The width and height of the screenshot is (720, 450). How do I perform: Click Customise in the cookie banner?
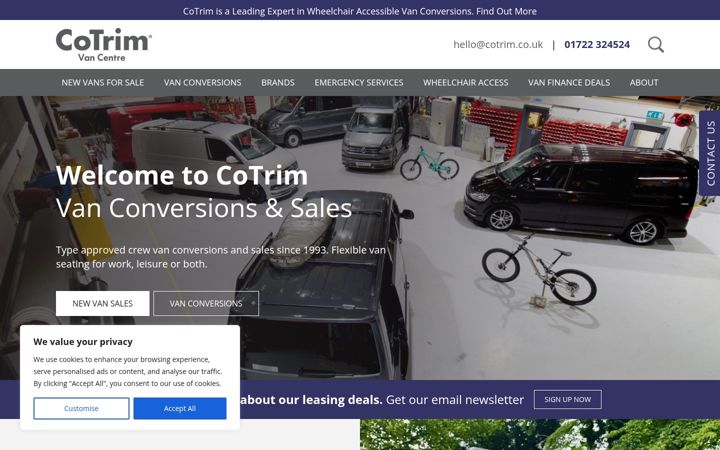click(81, 408)
